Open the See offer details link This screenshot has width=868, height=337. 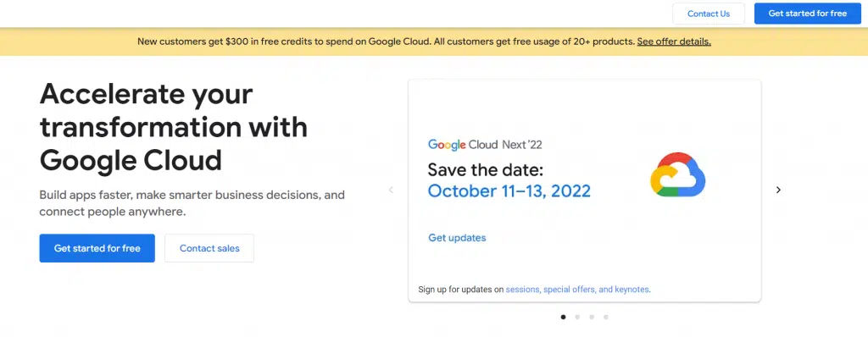(674, 41)
